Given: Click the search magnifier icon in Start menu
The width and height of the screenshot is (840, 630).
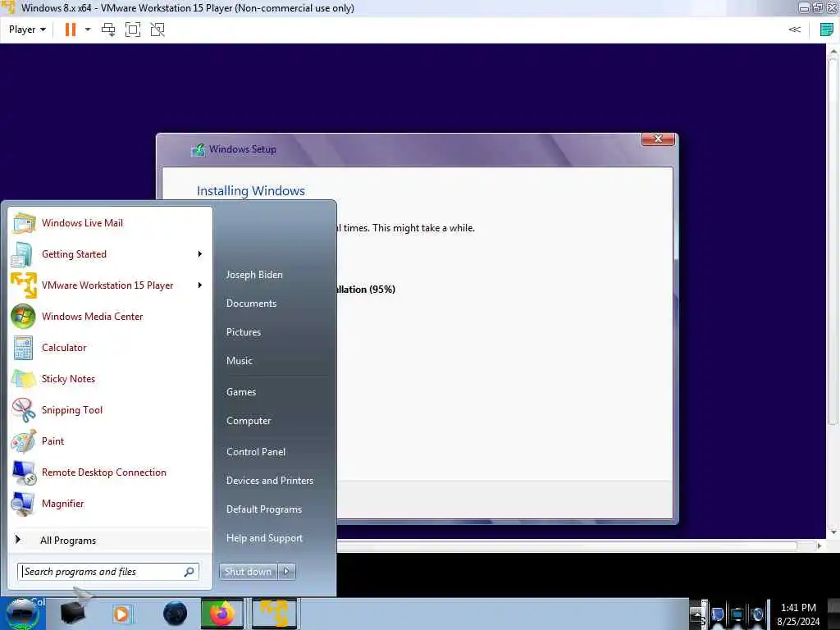Looking at the screenshot, I should pos(189,572).
